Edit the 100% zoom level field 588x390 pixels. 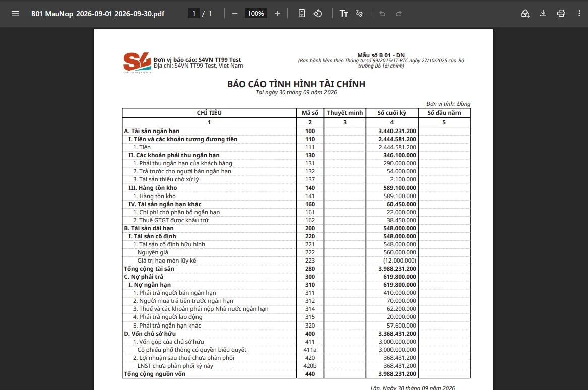tap(256, 14)
